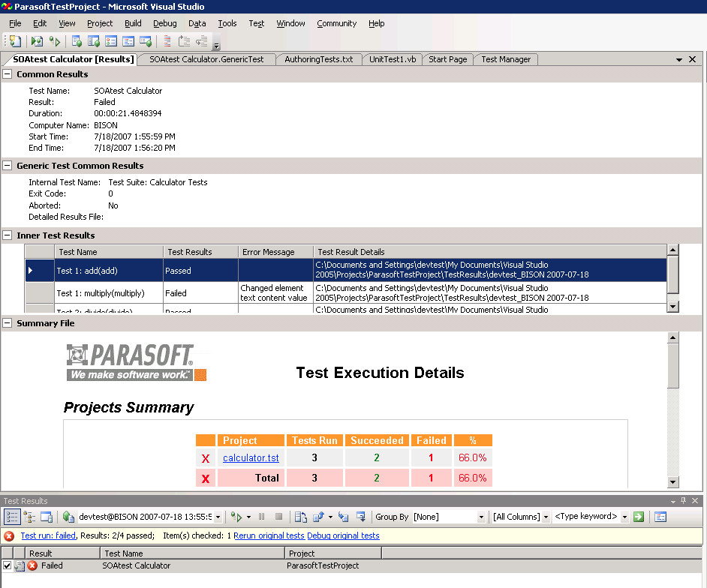Click the toolbar icon with arrow pointing up-right over lines

[x=184, y=41]
